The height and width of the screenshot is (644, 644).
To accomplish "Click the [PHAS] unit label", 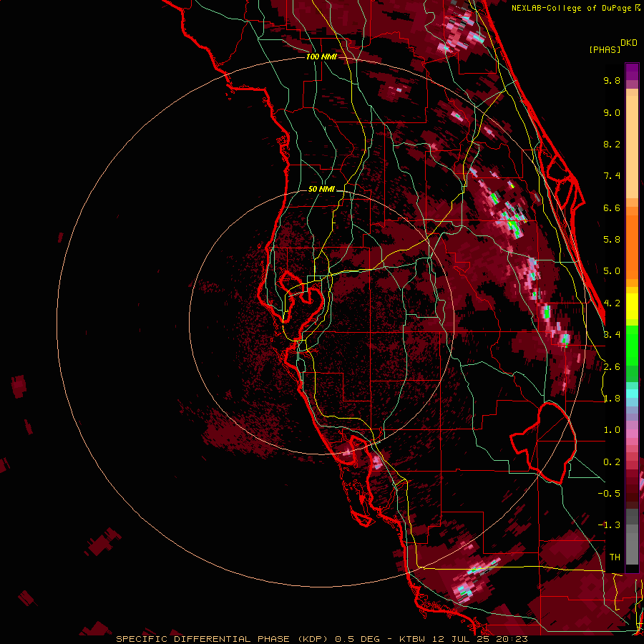I will tap(605, 49).
